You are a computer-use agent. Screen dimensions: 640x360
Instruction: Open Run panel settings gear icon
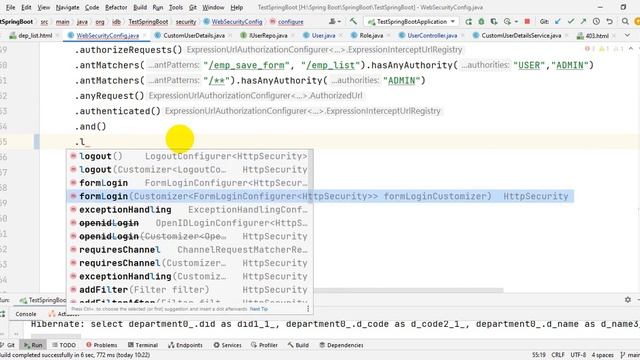tap(628, 300)
